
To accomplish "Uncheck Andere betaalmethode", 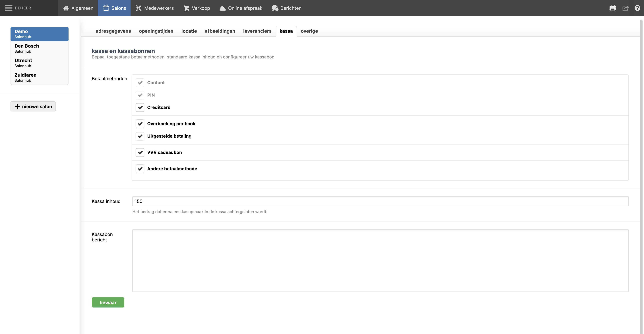I will (x=140, y=169).
